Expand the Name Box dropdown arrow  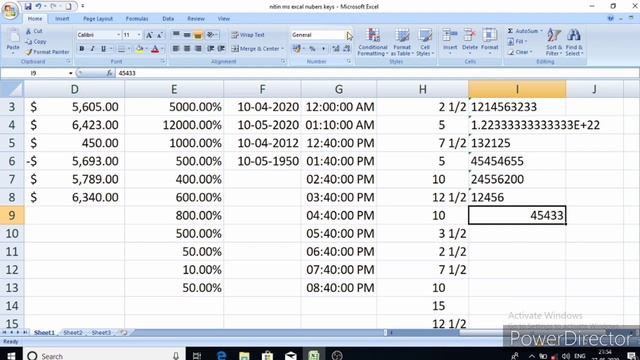tap(71, 73)
